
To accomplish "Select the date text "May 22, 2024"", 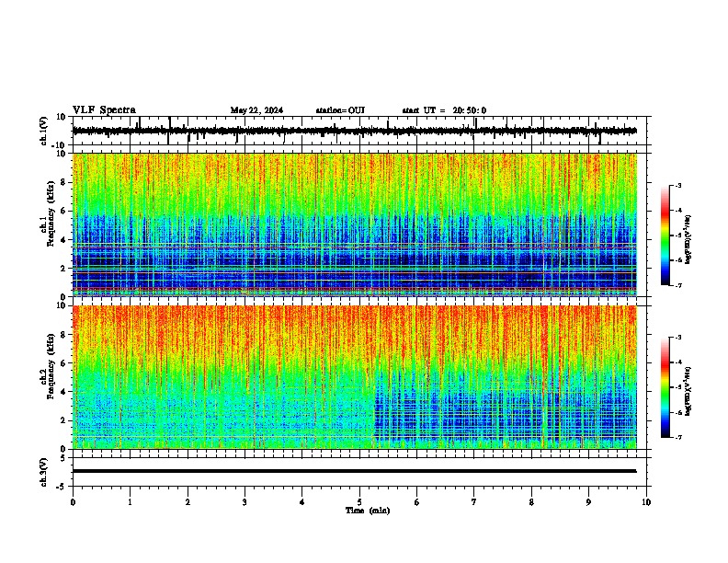I will tap(256, 110).
